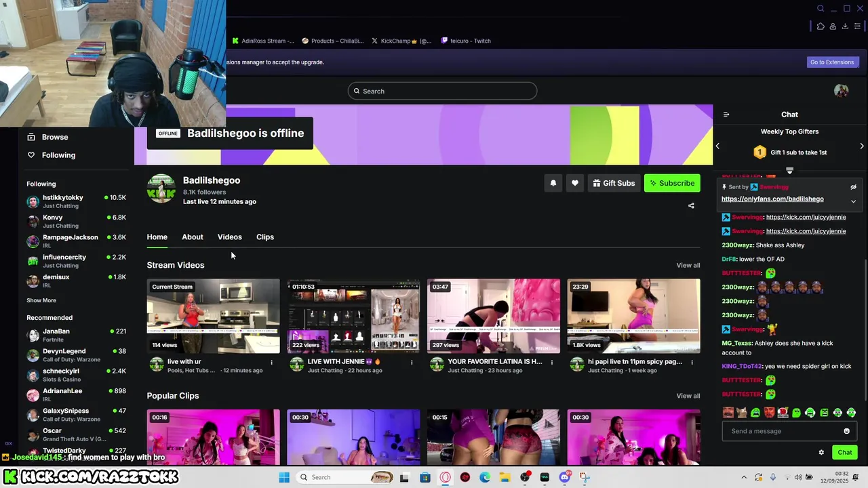Show previous Weekly Top Gifters entry

click(x=717, y=146)
